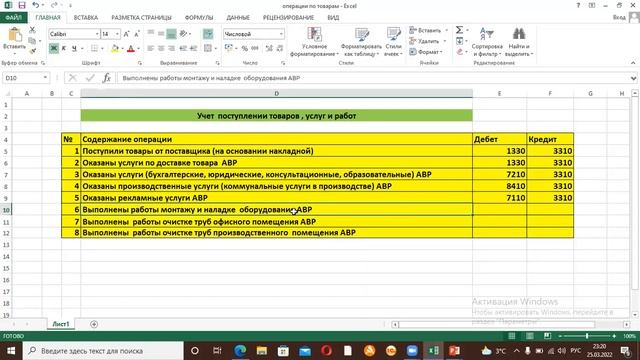Click the yellow Fill Color bucket swatch
This screenshot has width=640, height=360.
[115, 49]
